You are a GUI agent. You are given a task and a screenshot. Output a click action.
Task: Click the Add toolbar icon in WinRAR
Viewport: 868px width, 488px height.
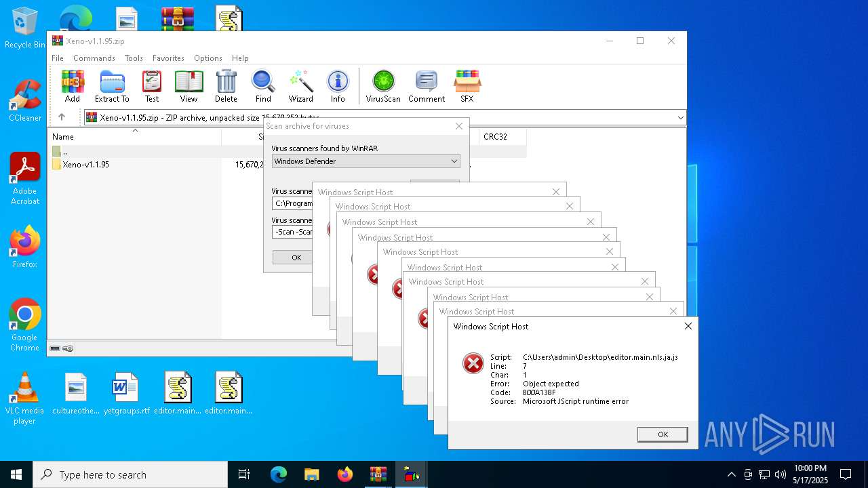click(73, 86)
